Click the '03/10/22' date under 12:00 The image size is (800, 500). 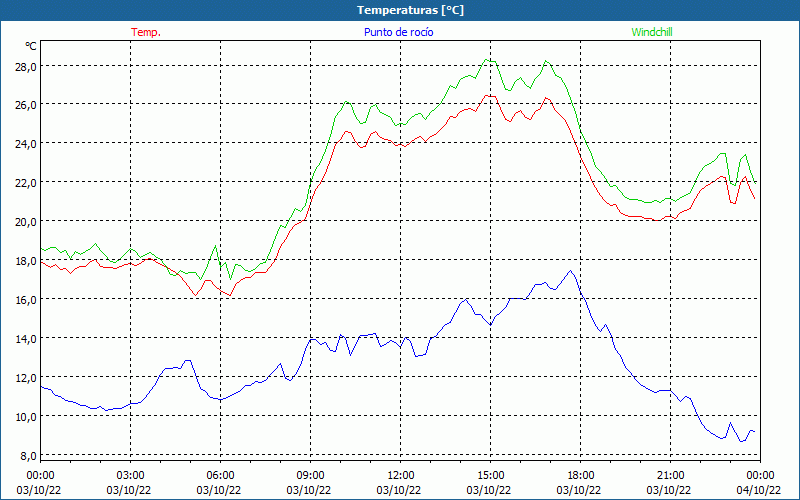(399, 490)
